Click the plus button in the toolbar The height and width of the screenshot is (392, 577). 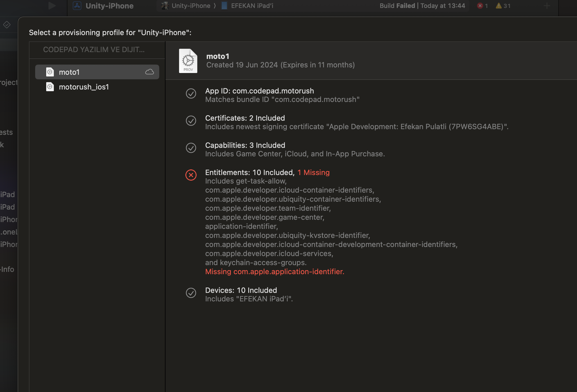[x=547, y=6]
